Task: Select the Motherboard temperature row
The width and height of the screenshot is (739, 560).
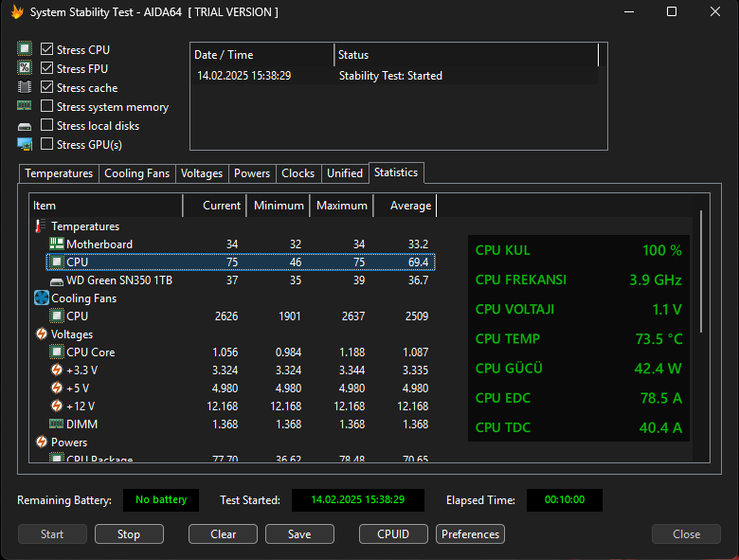Action: point(241,244)
